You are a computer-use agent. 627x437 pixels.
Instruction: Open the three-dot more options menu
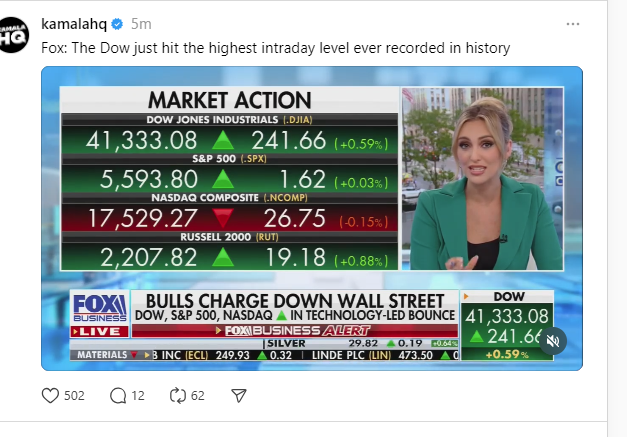point(572,23)
